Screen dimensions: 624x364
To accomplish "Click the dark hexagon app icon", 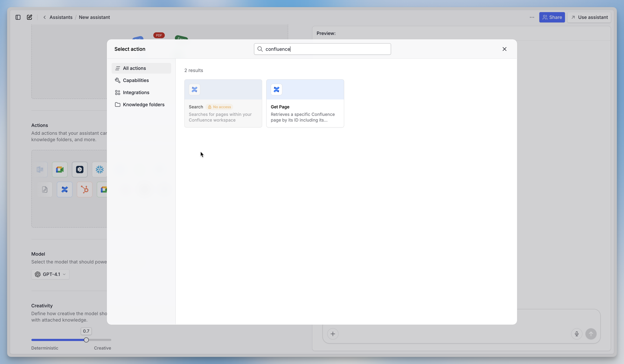I will (x=80, y=170).
